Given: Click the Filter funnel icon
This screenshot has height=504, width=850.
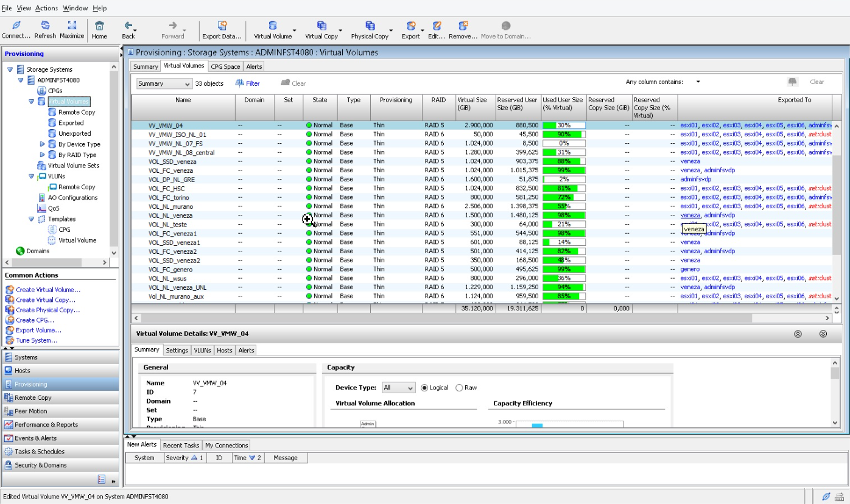Looking at the screenshot, I should [240, 83].
